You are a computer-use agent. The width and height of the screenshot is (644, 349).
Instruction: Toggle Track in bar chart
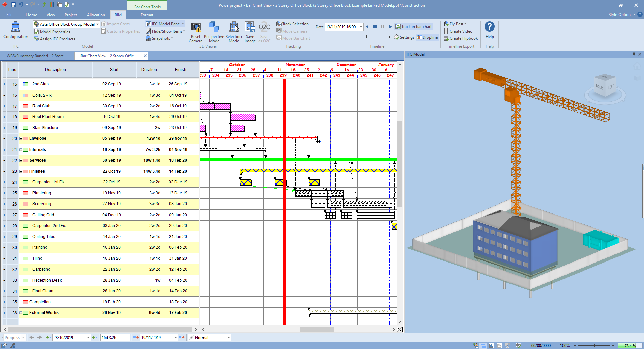(x=414, y=27)
